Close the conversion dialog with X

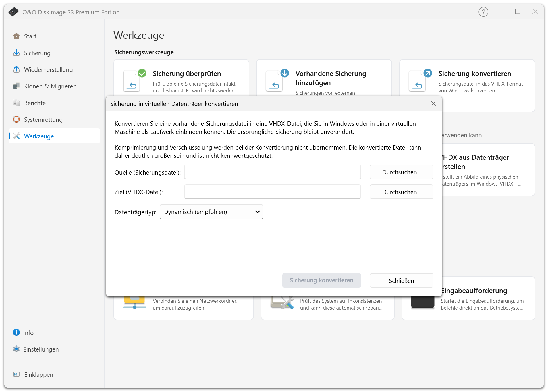point(433,103)
